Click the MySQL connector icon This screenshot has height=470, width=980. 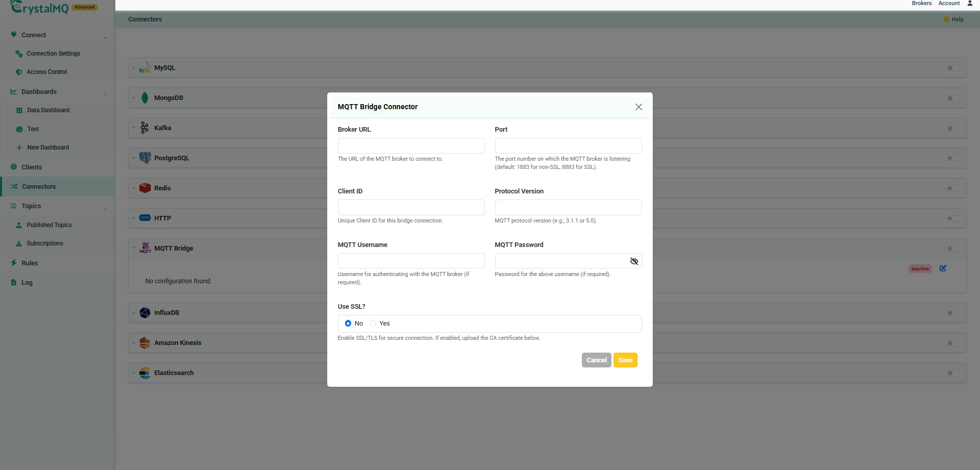(x=145, y=68)
